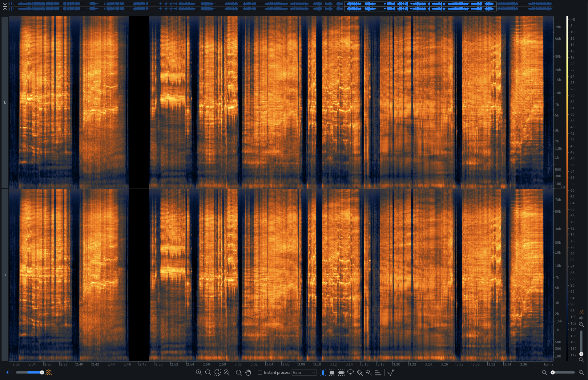Open the Gain process dropdown

[x=304, y=373]
